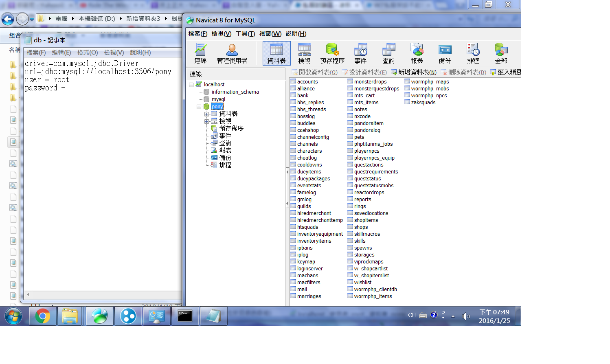Click Notepad horizontal scrollbar left arrow
This screenshot has height=364, width=610.
pos(28,294)
